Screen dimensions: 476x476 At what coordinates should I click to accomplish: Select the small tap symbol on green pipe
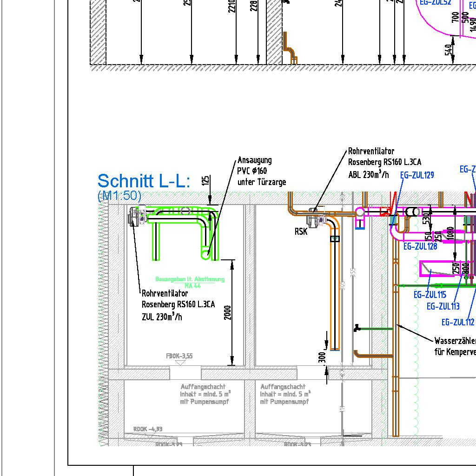tap(357, 328)
